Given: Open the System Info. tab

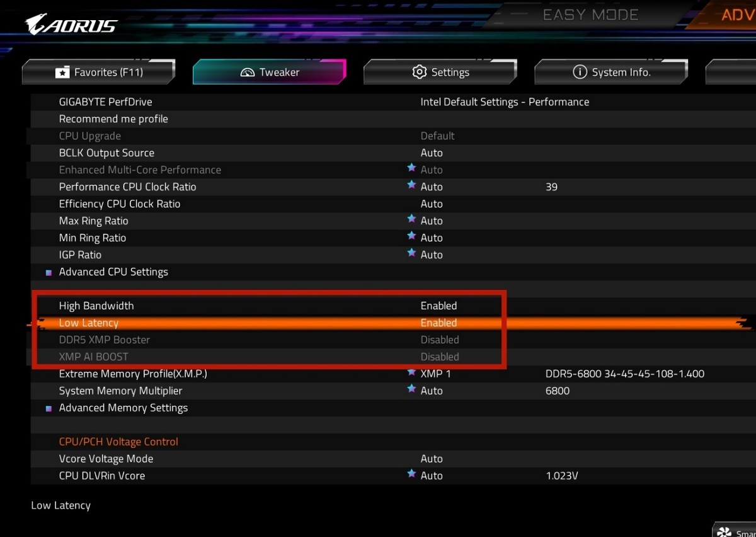Looking at the screenshot, I should click(612, 72).
